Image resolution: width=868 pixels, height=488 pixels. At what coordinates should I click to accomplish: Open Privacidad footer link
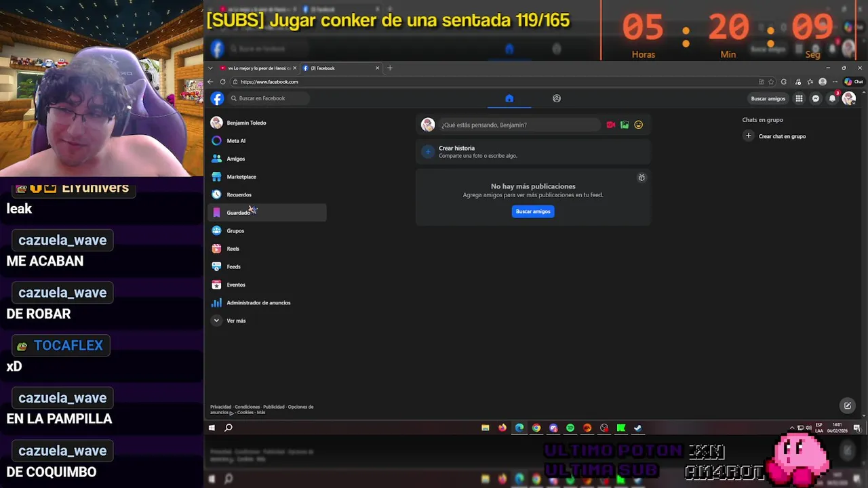coord(220,407)
